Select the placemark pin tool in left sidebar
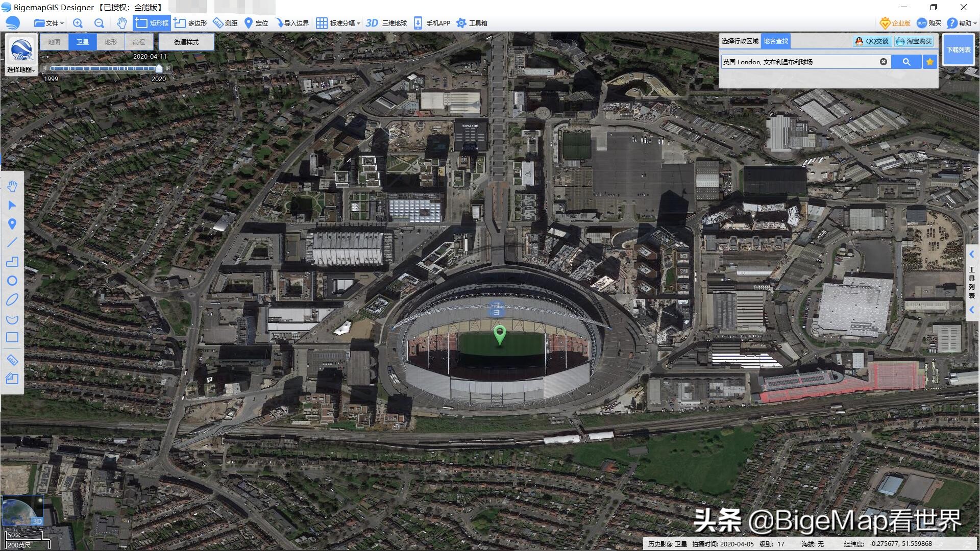Image resolution: width=980 pixels, height=551 pixels. point(12,223)
